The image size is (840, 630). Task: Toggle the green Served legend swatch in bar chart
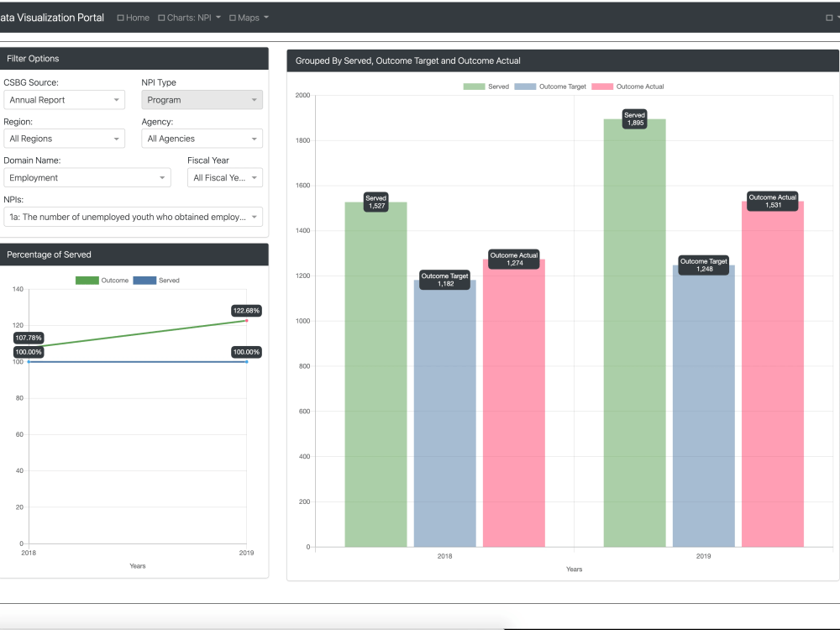point(474,87)
